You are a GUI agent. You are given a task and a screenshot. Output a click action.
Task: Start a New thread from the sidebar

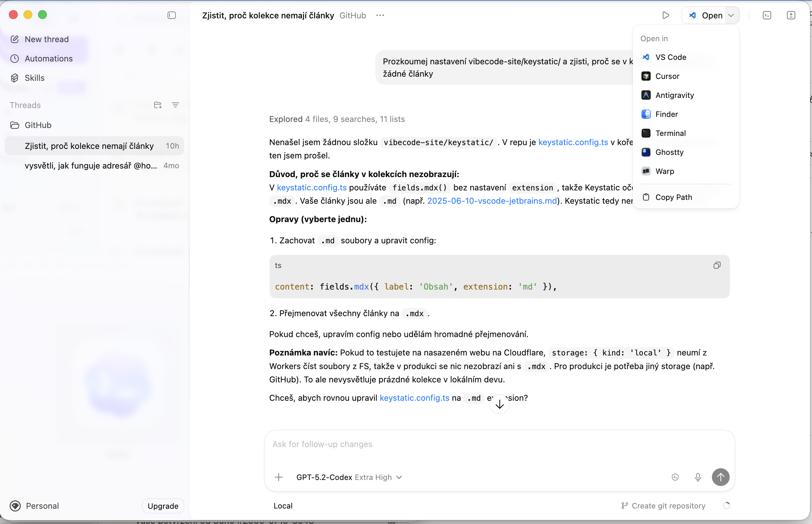(46, 39)
